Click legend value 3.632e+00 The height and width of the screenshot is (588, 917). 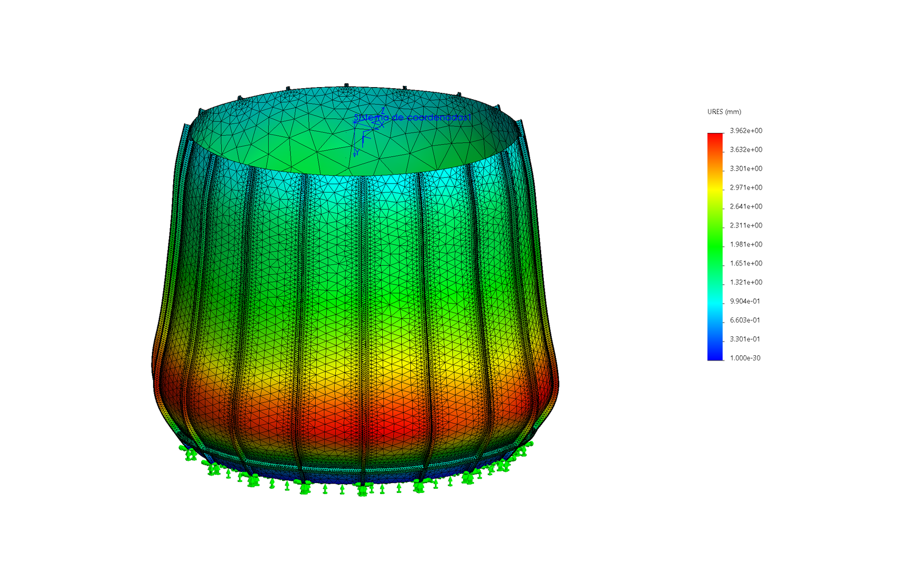[x=746, y=150]
